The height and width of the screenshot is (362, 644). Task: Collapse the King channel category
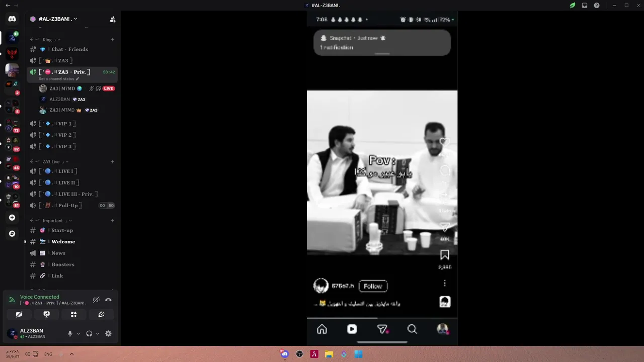click(46, 40)
